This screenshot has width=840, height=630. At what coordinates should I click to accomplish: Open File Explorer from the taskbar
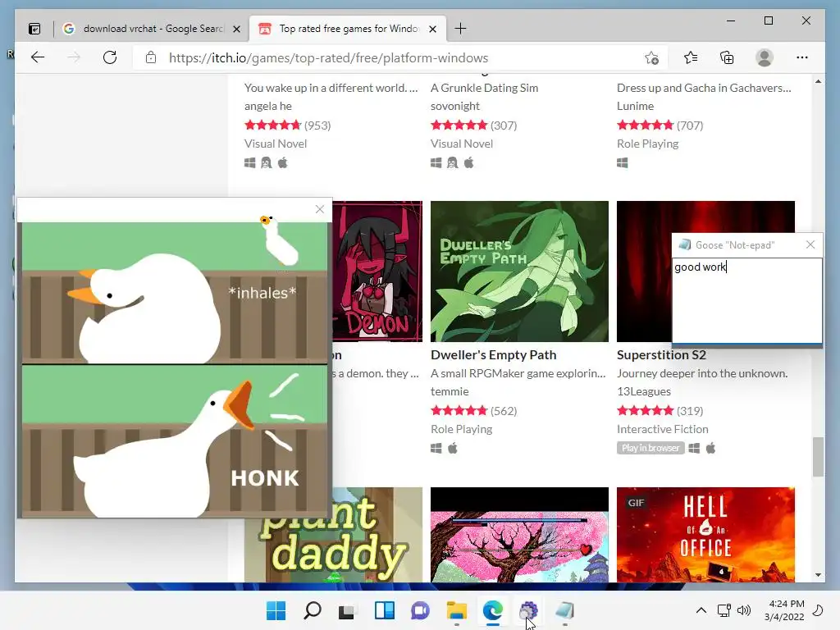point(456,610)
